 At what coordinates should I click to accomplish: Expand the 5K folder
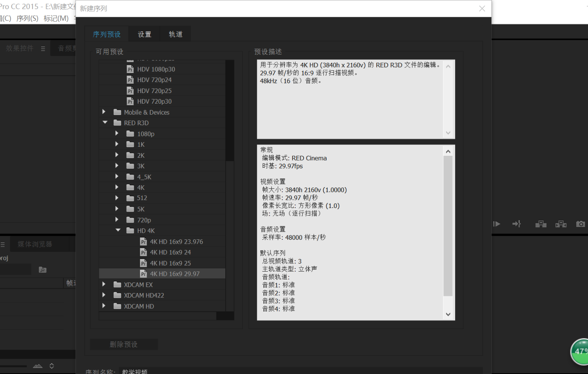[117, 209]
